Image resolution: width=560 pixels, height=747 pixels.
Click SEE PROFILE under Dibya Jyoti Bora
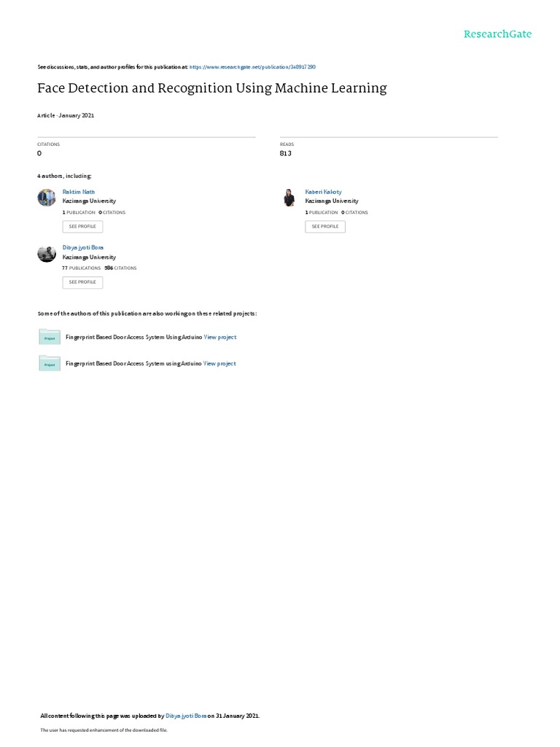[x=82, y=282]
